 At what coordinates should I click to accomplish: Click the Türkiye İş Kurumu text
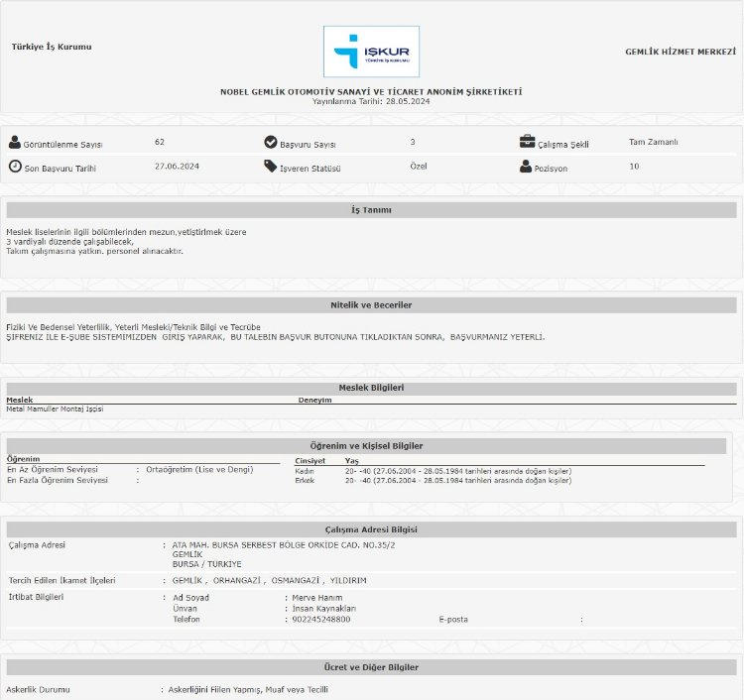click(x=52, y=47)
